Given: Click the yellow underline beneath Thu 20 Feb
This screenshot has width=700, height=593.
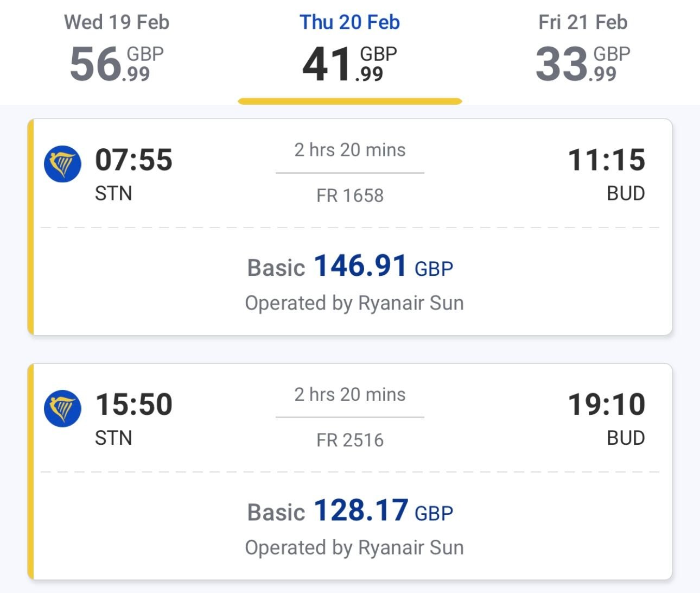Looking at the screenshot, I should point(350,100).
